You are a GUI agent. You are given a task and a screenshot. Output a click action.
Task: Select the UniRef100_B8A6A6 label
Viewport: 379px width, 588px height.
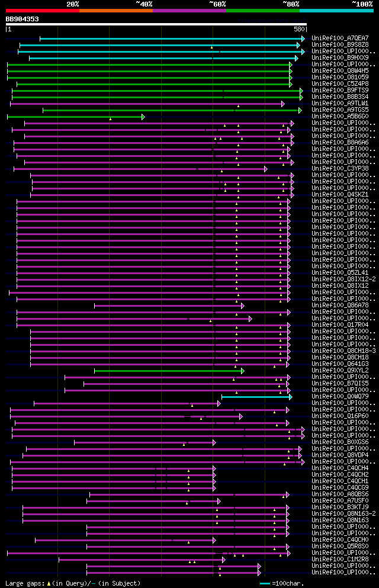click(x=340, y=143)
